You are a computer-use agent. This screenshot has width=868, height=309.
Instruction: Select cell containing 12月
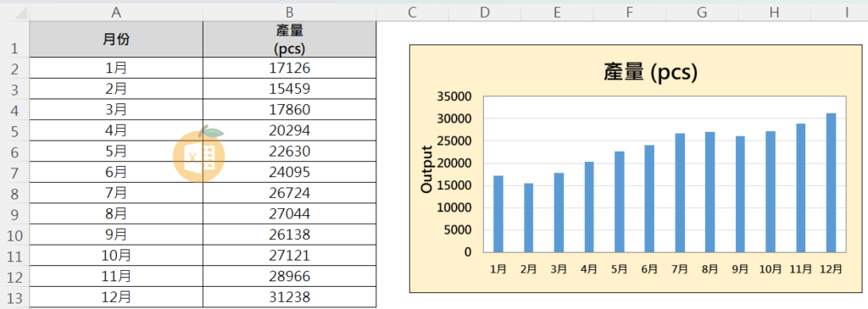tap(116, 297)
